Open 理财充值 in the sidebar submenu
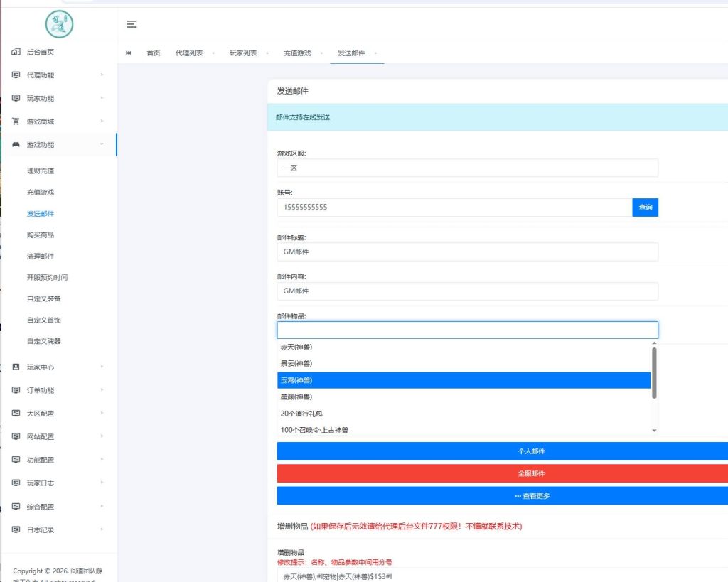This screenshot has height=582, width=728. pos(41,171)
